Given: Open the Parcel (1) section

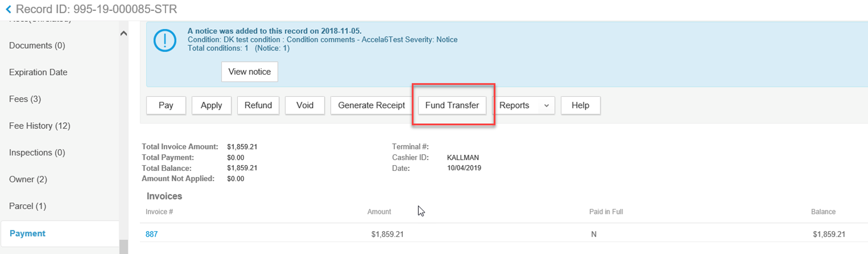Looking at the screenshot, I should (28, 206).
